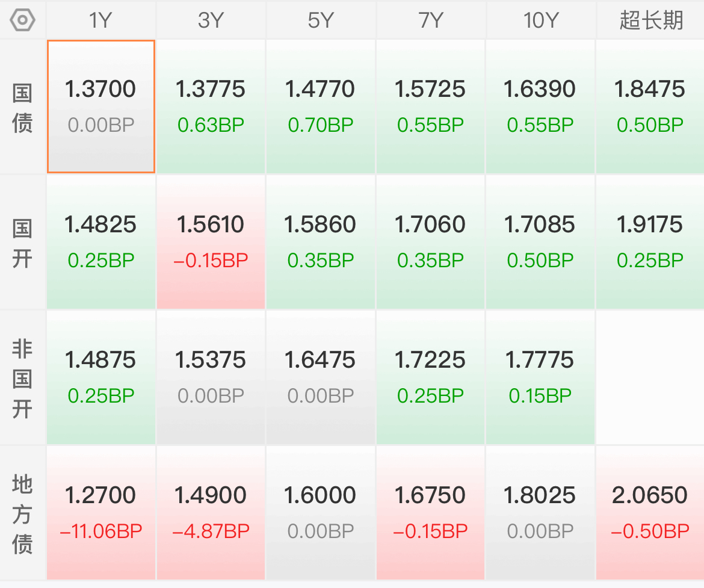
Task: Open the 国债 超长期 cell showing 1.8475
Action: 650,107
